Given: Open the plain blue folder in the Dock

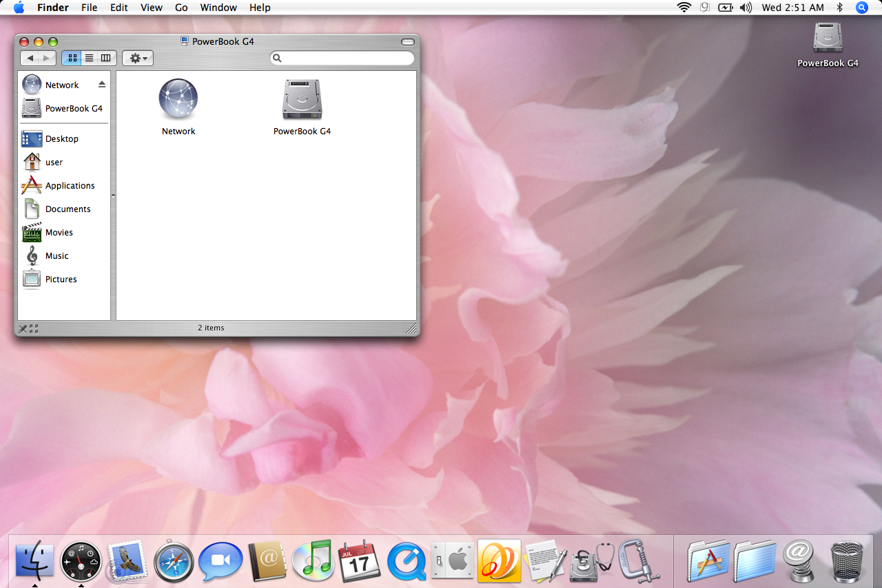Looking at the screenshot, I should click(x=755, y=561).
